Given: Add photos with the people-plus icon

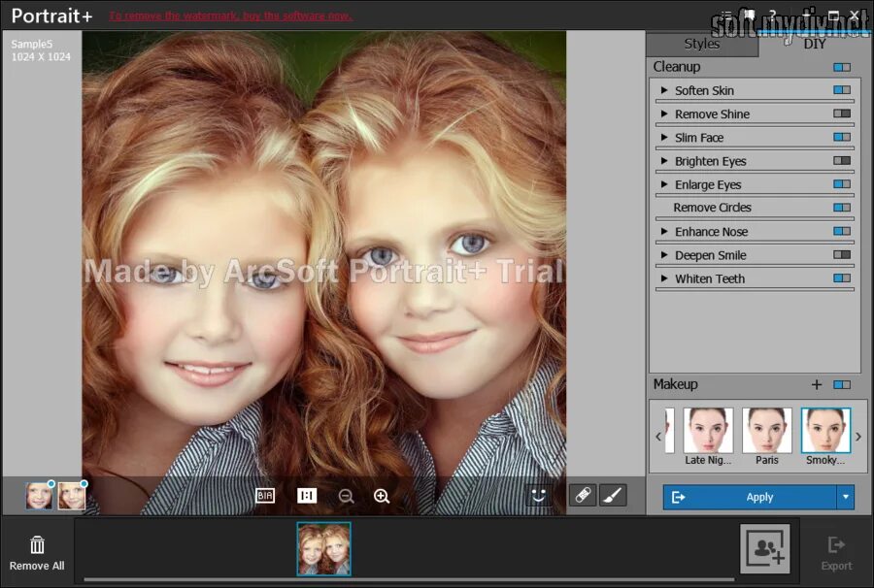Looking at the screenshot, I should point(765,548).
